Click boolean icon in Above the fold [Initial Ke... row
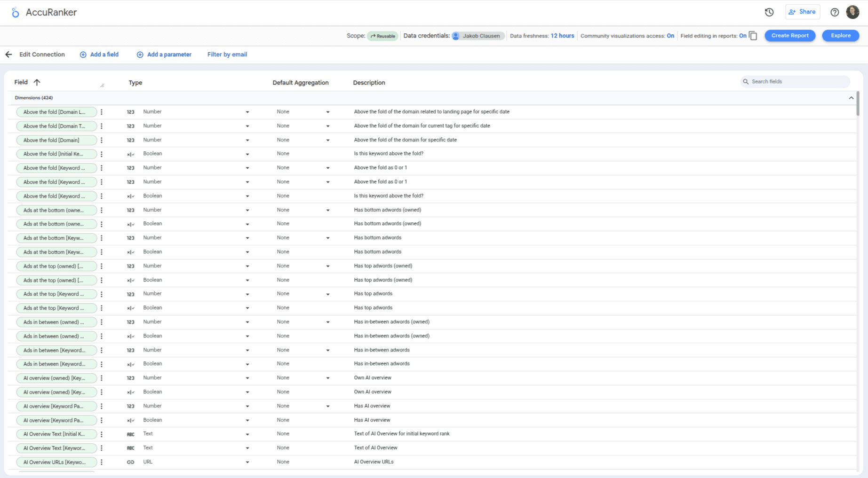 [x=130, y=154]
